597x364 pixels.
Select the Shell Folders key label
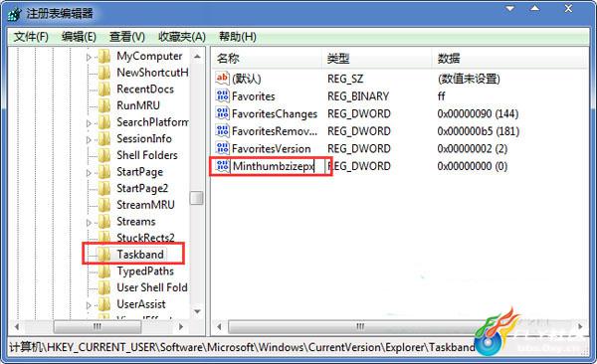pos(147,155)
